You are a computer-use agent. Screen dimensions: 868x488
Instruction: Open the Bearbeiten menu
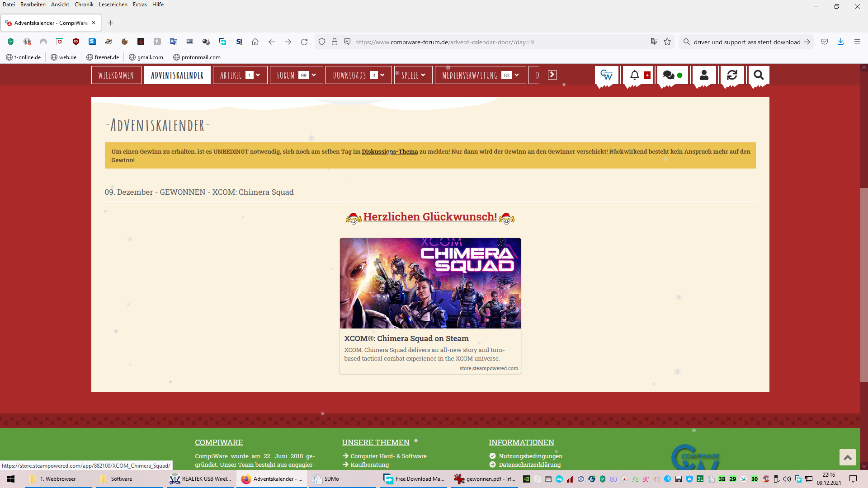coord(33,5)
